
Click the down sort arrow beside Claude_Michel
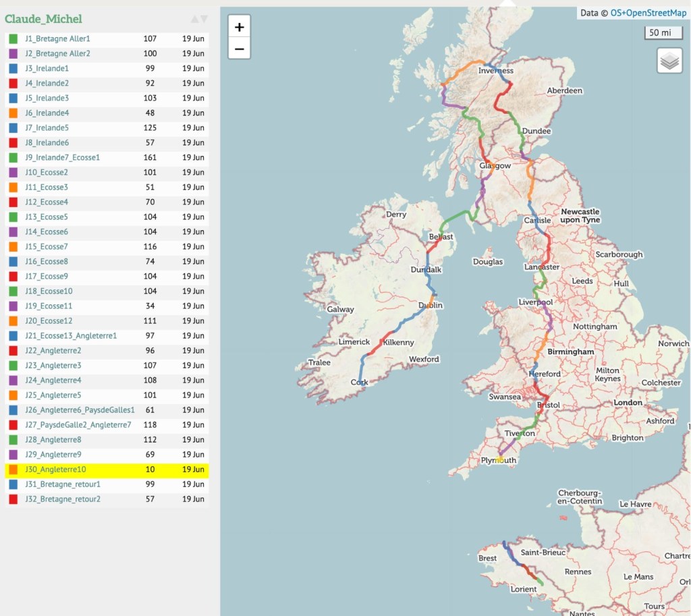204,19
